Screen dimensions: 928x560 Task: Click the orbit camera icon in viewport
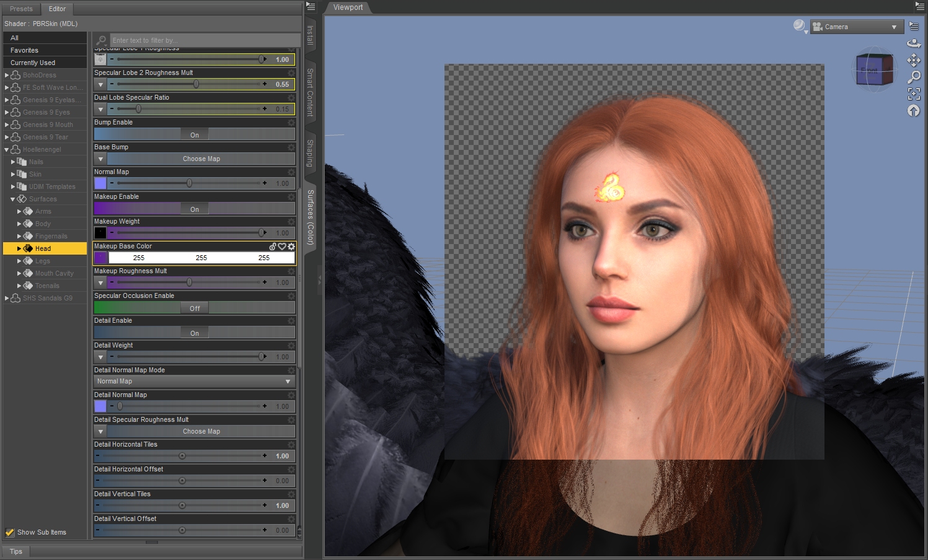[914, 43]
